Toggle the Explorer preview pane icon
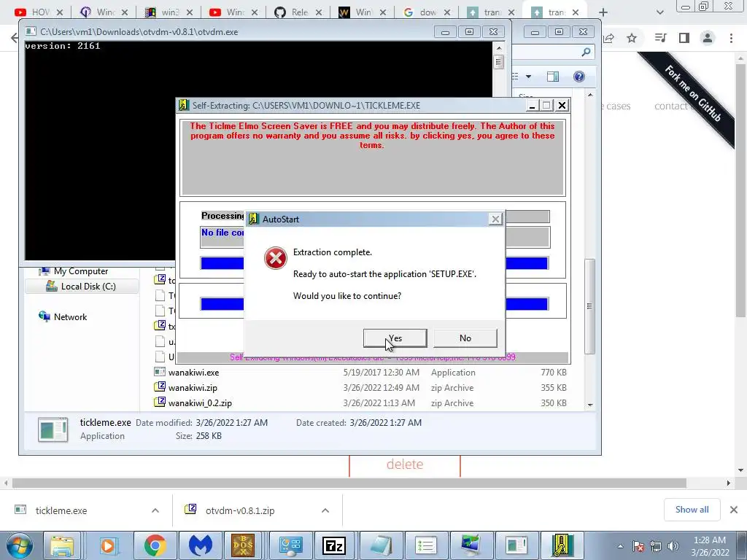Screen dimensions: 747x560 [553, 77]
